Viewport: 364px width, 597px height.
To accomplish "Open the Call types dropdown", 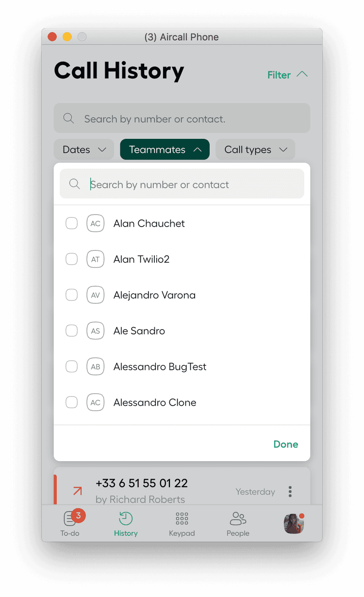I will tap(255, 149).
